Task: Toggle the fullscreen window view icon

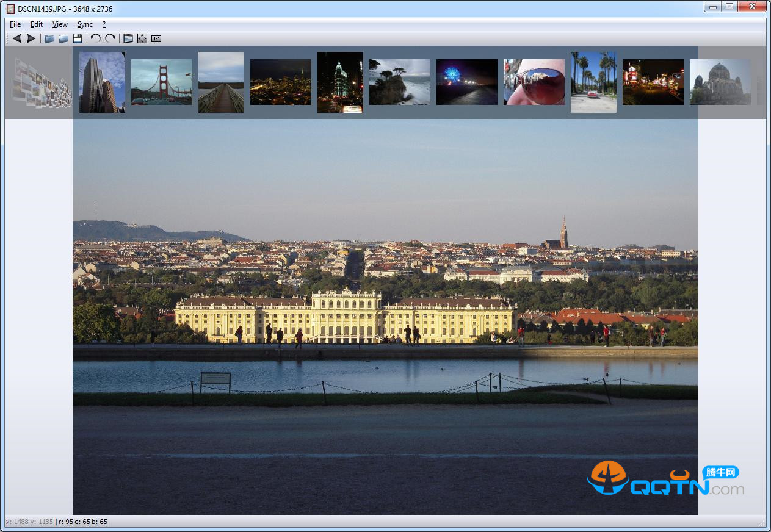Action: click(128, 38)
